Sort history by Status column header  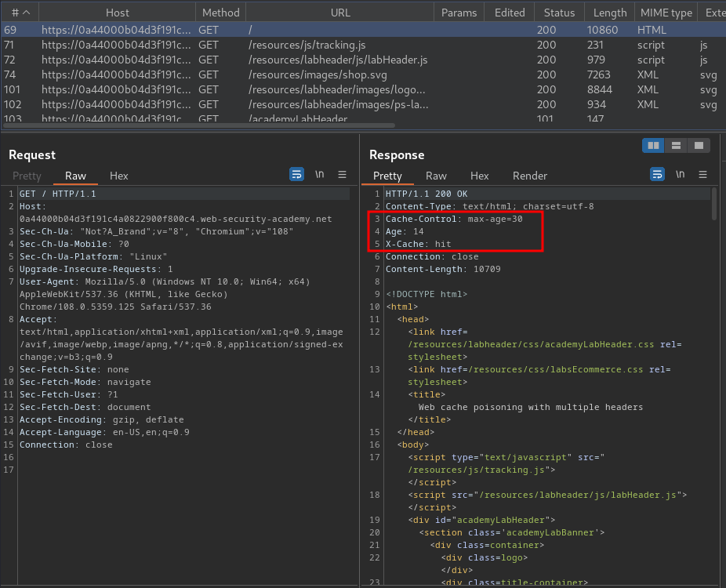pyautogui.click(x=559, y=13)
